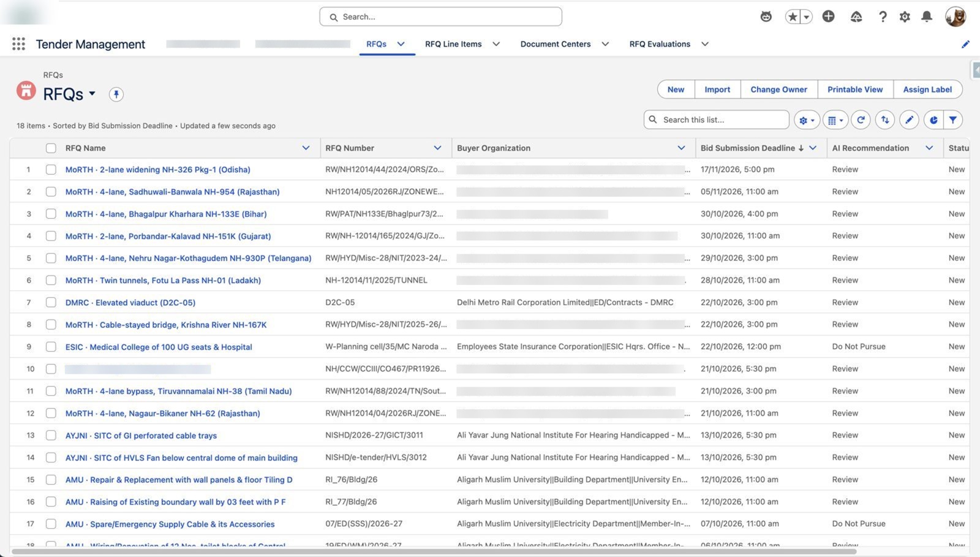The width and height of the screenshot is (980, 557).
Task: Open the RFQs list view switcher
Action: tap(92, 94)
